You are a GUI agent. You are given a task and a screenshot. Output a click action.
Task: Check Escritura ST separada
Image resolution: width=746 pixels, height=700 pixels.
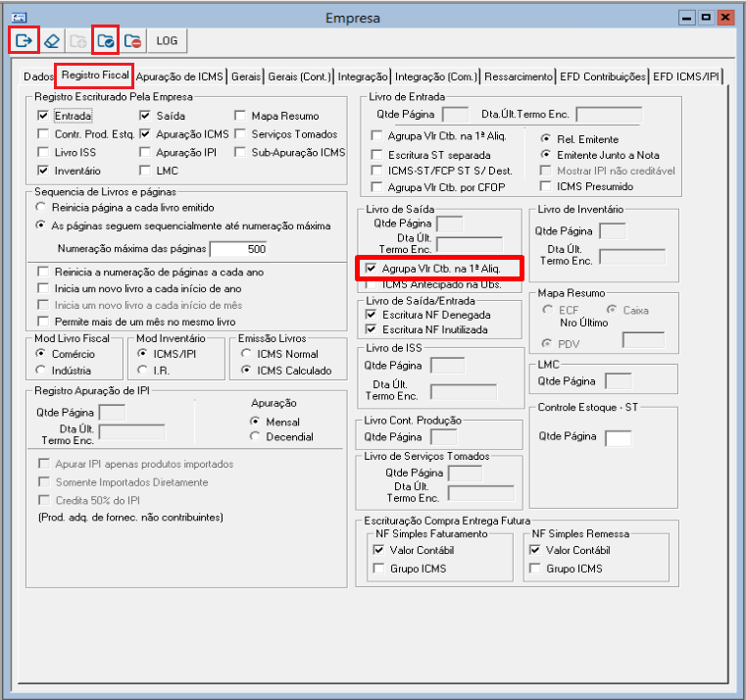coord(376,155)
